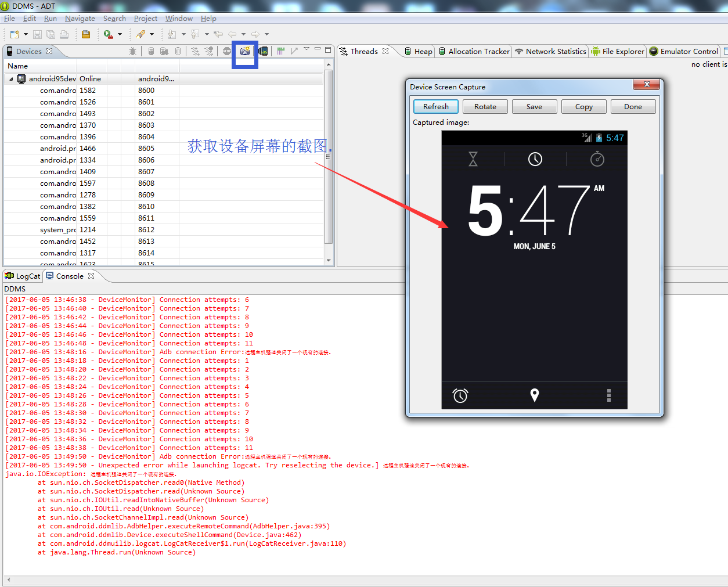Click the console horizontal scroll left arrow
The height and width of the screenshot is (587, 728).
[8, 579]
